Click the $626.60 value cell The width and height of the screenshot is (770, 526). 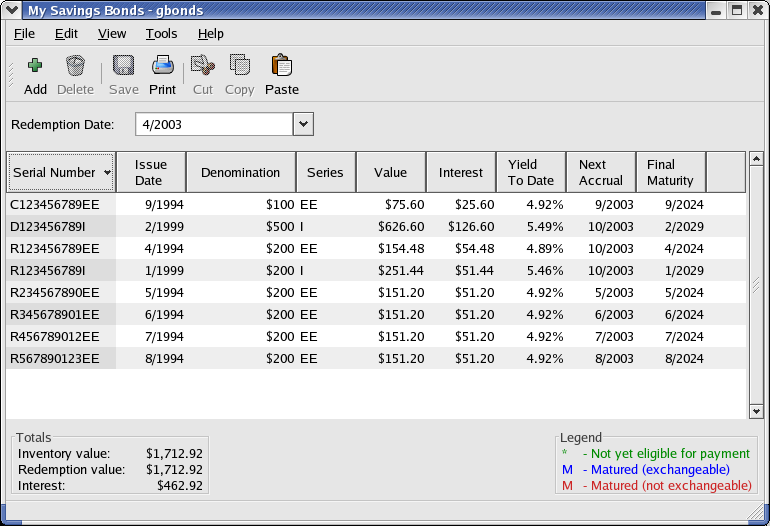[x=401, y=227]
